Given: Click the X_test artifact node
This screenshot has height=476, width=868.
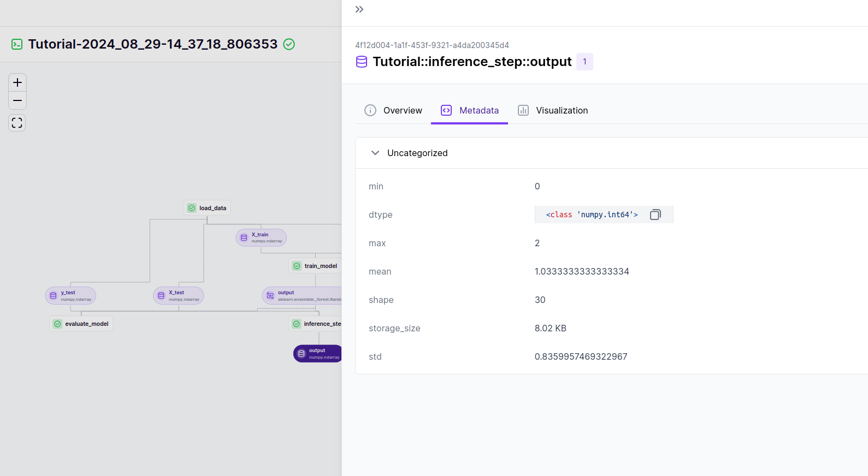Looking at the screenshot, I should click(x=179, y=295).
